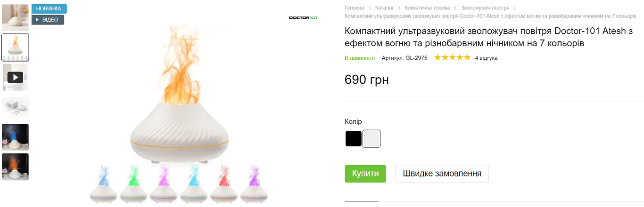Click the ВІДЕО badge with play arrow

(48, 20)
